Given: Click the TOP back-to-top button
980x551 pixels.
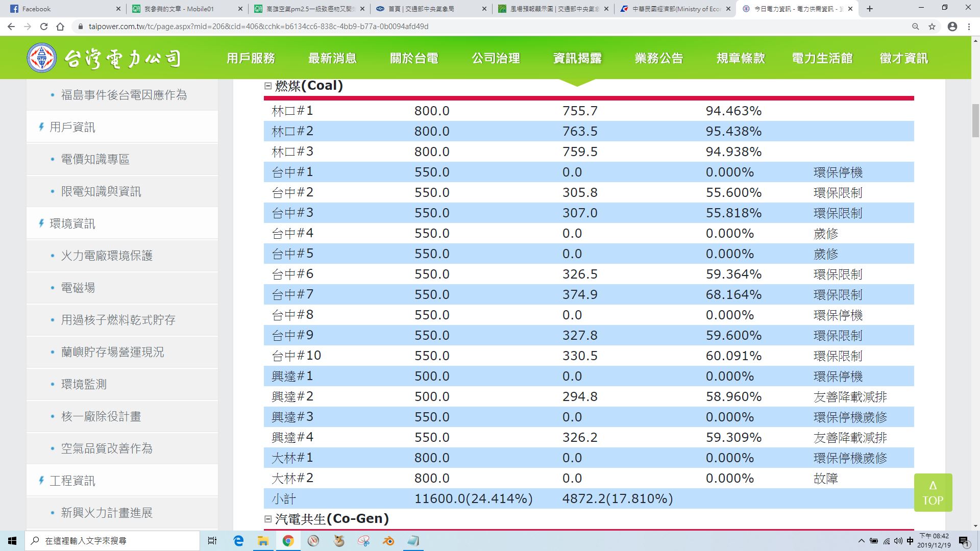Looking at the screenshot, I should click(x=933, y=492).
